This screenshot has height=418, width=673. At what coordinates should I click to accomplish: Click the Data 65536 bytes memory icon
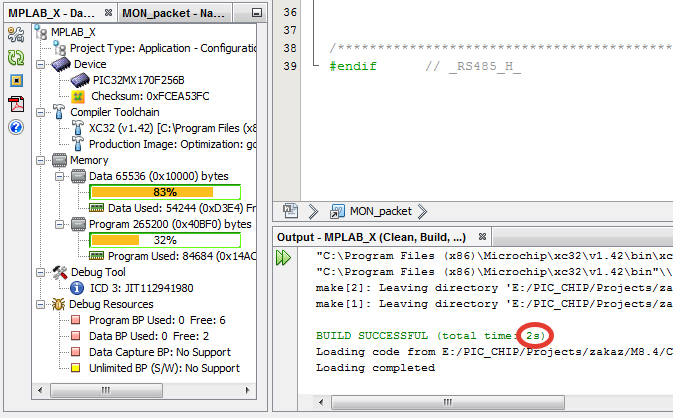click(78, 176)
